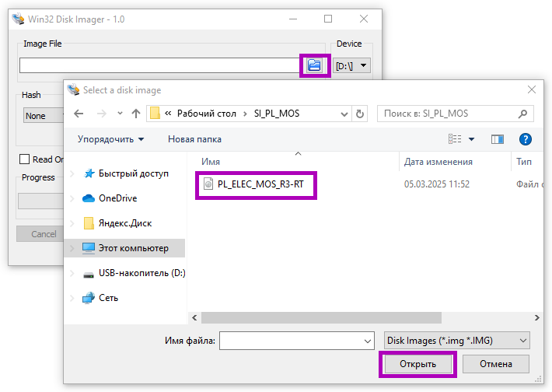The image size is (552, 392).
Task: Click the Image File path field
Action: [159, 65]
